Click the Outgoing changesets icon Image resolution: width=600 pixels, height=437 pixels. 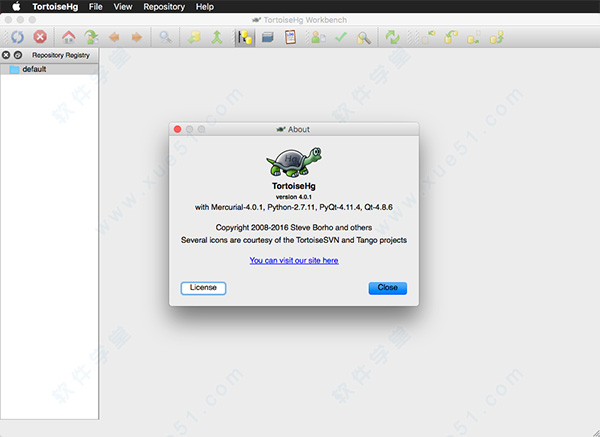(x=474, y=37)
